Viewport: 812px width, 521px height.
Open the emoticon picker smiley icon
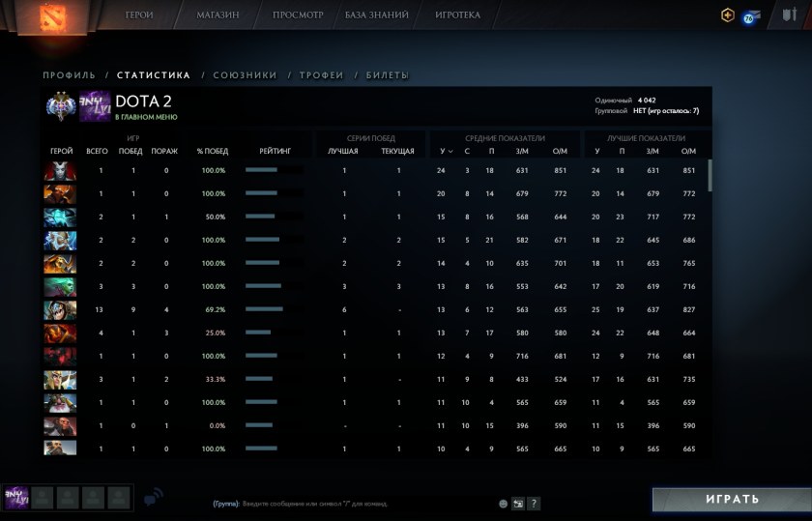click(503, 504)
